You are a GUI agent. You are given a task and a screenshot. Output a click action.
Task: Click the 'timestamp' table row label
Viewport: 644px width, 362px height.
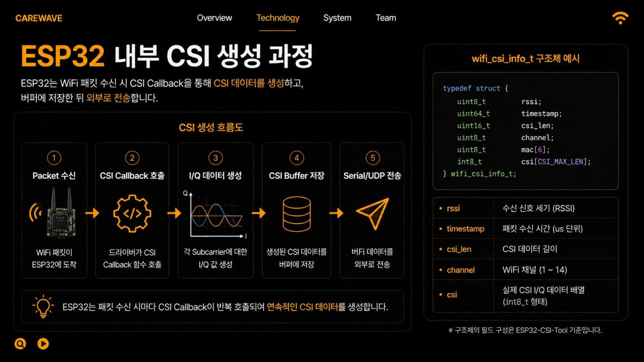(x=466, y=229)
